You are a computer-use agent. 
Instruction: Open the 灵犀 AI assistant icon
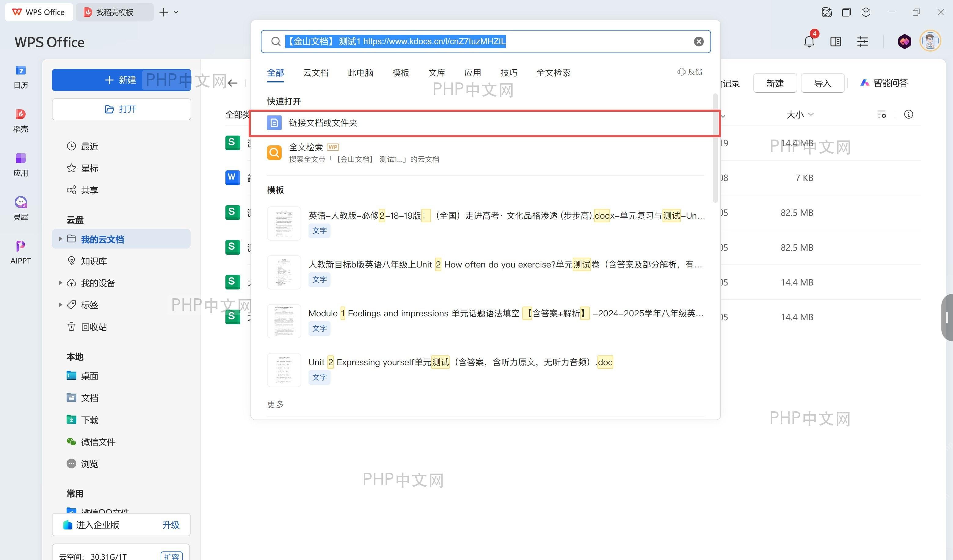(21, 208)
